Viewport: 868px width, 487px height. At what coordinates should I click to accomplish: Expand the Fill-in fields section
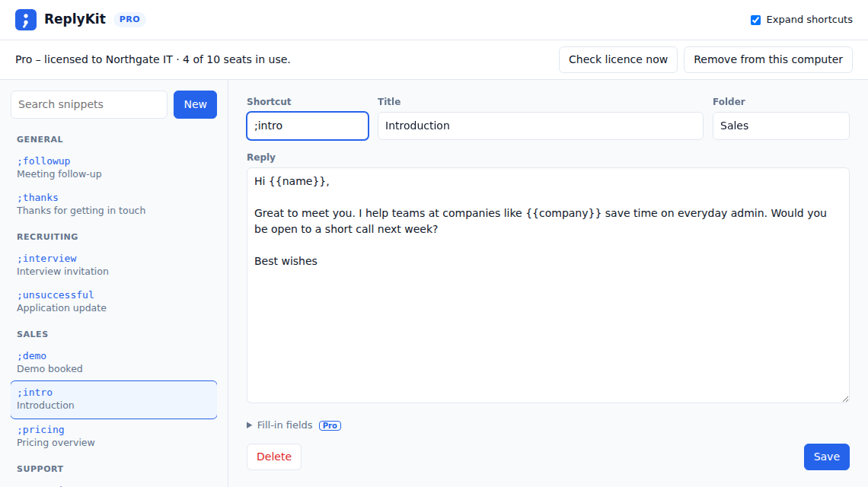280,425
